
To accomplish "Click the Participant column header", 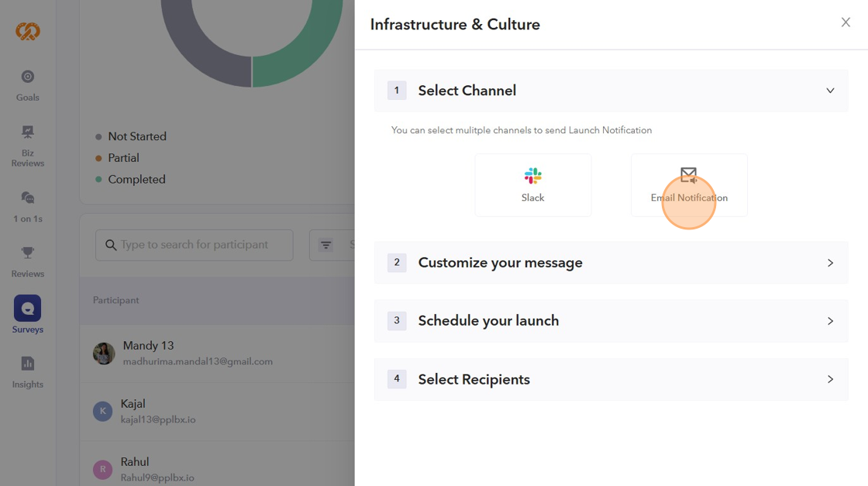I will [116, 300].
